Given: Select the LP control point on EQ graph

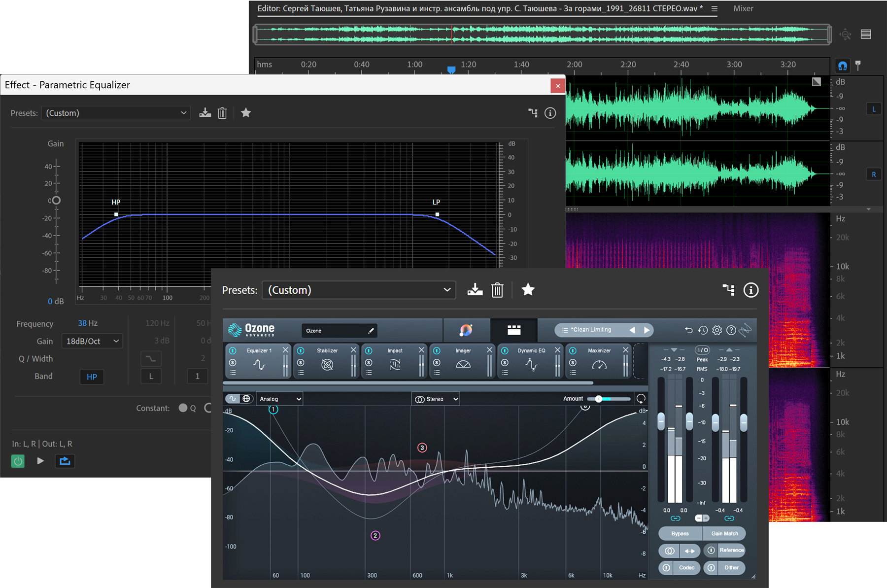Looking at the screenshot, I should pyautogui.click(x=437, y=214).
